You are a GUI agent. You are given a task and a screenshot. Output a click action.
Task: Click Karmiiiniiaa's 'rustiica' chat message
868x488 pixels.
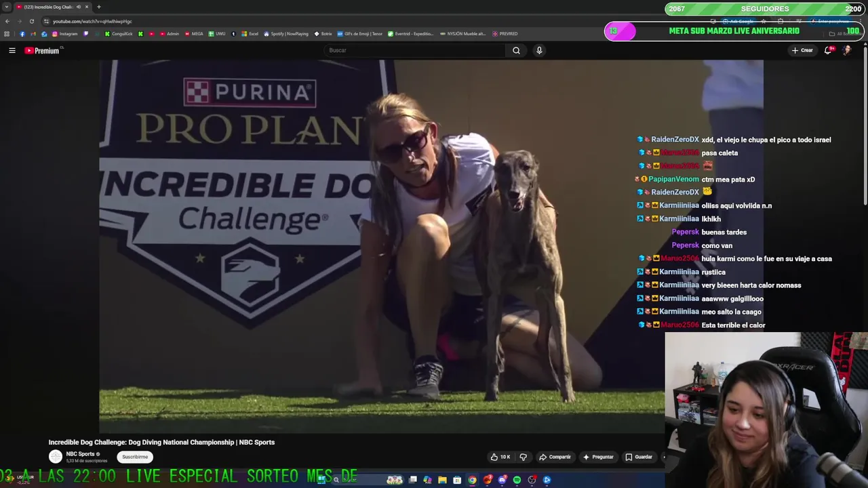pos(713,272)
